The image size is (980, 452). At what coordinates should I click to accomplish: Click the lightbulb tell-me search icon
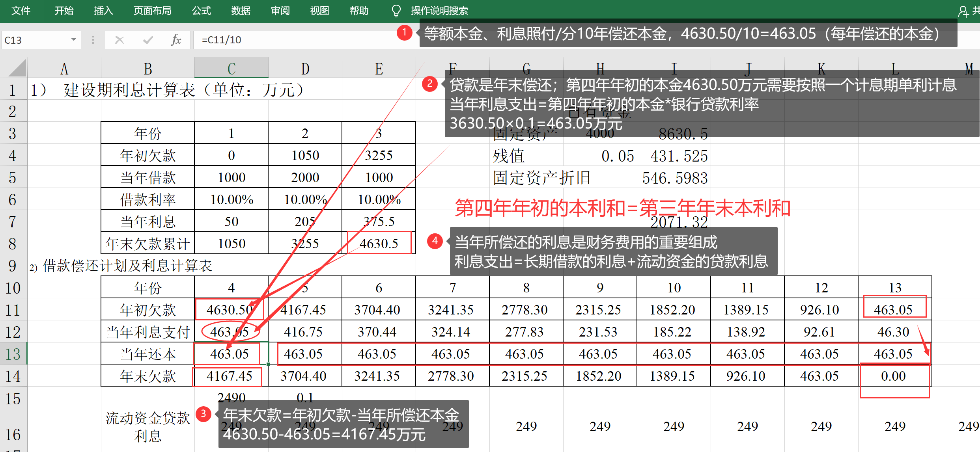pyautogui.click(x=396, y=11)
